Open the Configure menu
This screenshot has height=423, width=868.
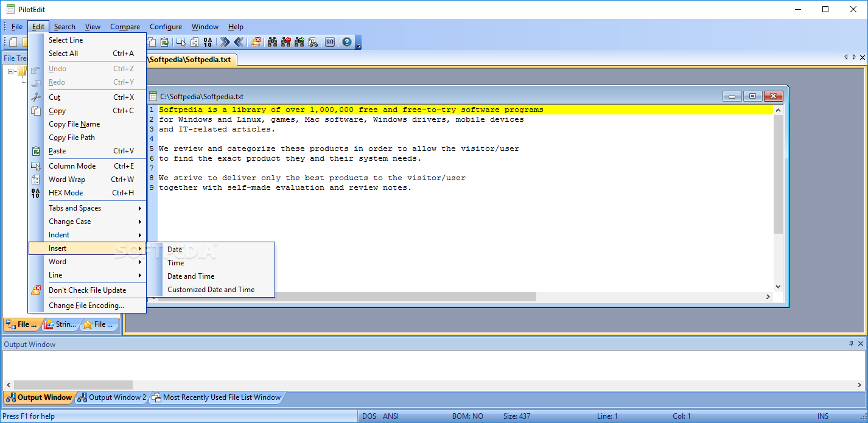[166, 27]
